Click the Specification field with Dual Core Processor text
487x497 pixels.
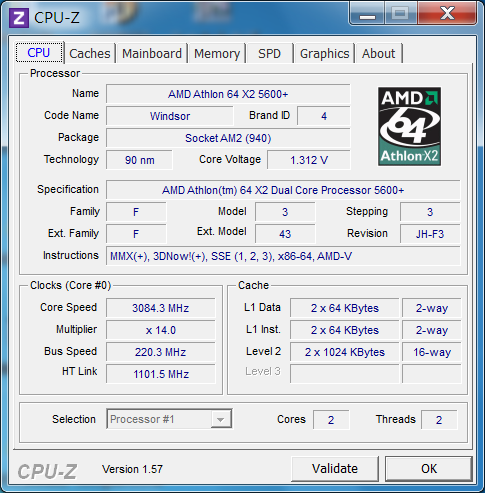click(283, 190)
